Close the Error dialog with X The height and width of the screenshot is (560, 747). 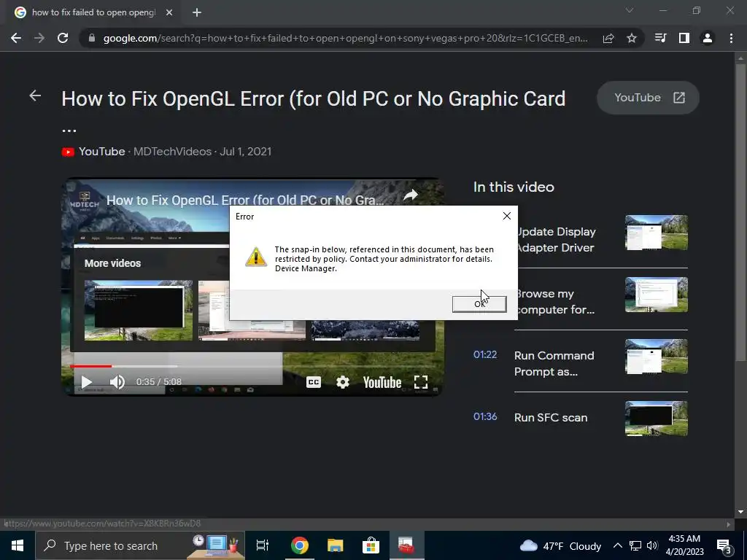pos(506,216)
